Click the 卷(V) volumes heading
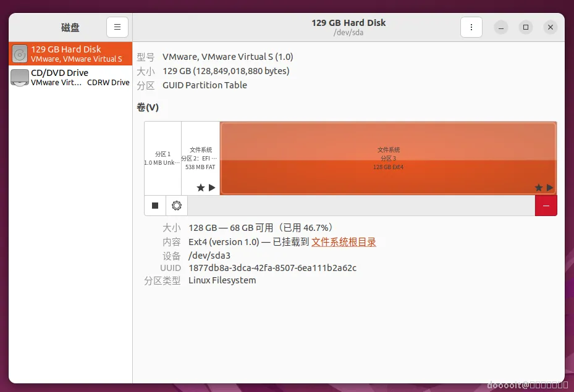574x392 pixels. [x=148, y=107]
